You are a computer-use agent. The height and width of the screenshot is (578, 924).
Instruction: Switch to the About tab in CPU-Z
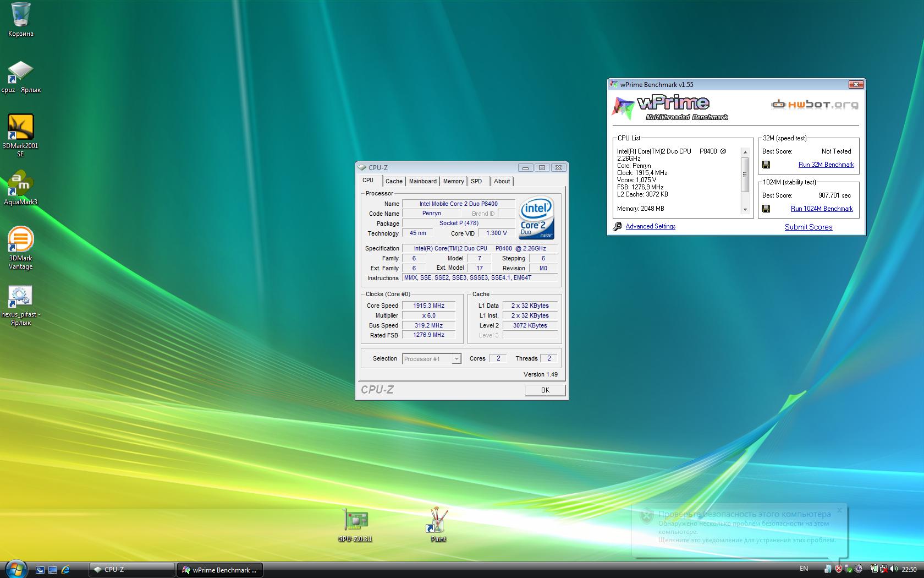click(x=502, y=181)
